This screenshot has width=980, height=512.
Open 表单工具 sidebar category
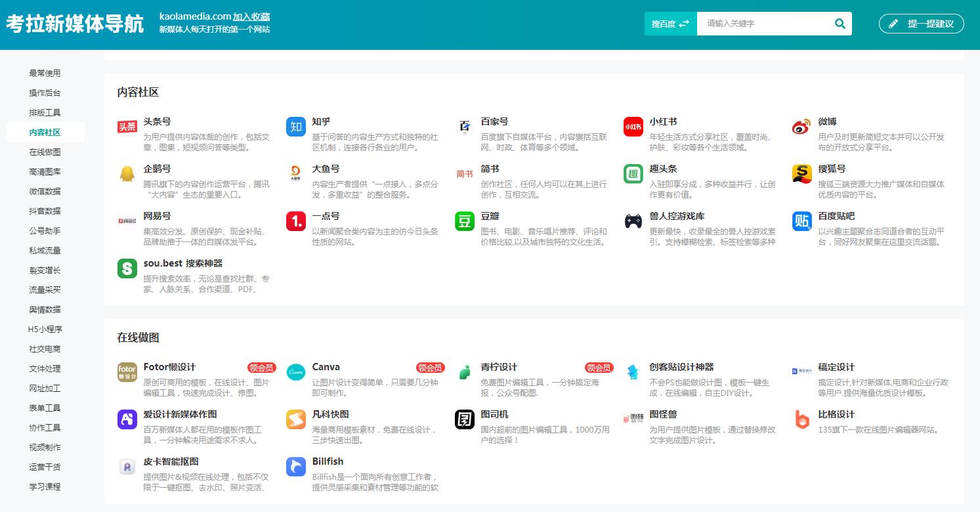[x=45, y=408]
